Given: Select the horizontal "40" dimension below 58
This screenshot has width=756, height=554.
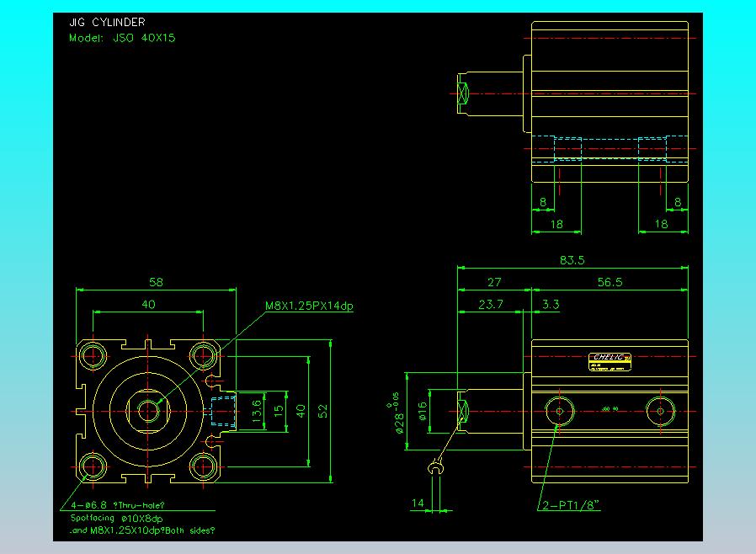Looking at the screenshot, I should point(148,304).
